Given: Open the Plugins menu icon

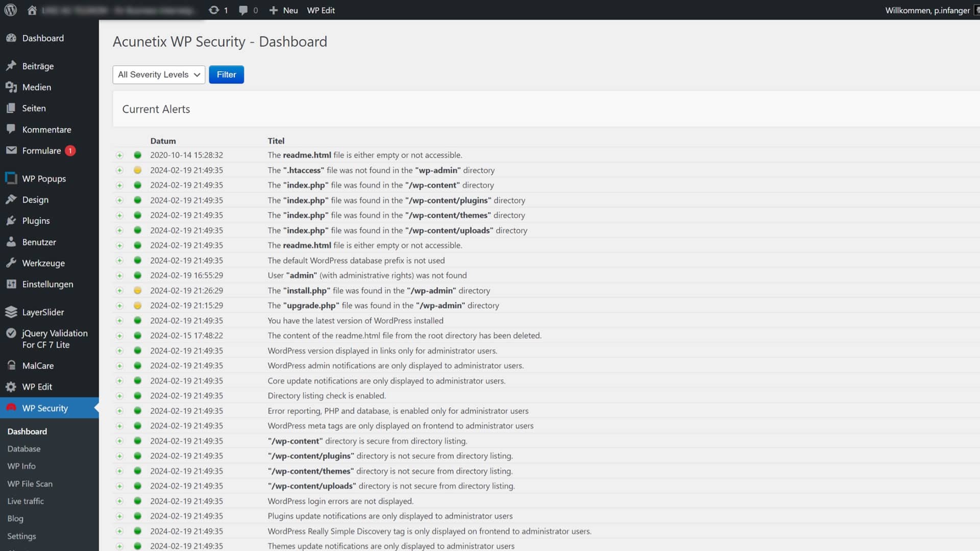Looking at the screenshot, I should pos(11,221).
